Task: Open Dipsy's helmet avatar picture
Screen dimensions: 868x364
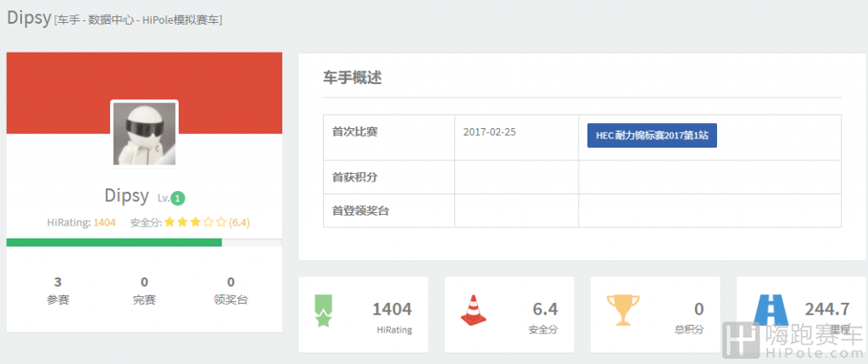Action: 144,134
